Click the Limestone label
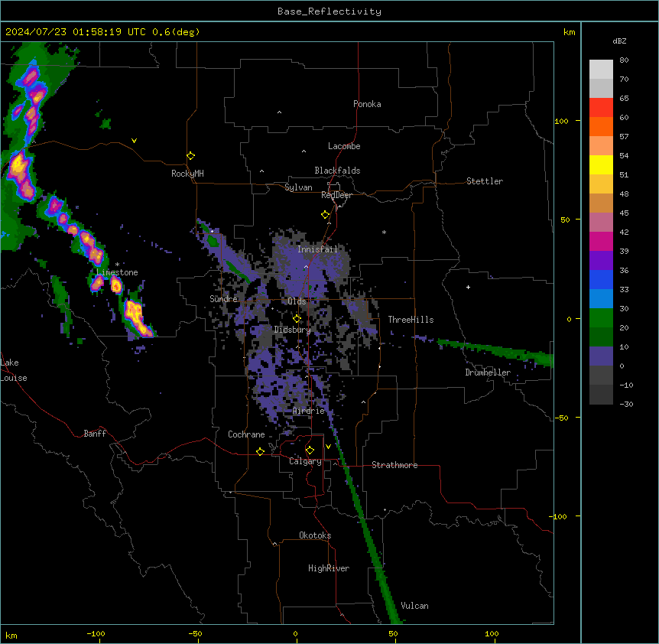659x644 pixels. click(x=117, y=272)
